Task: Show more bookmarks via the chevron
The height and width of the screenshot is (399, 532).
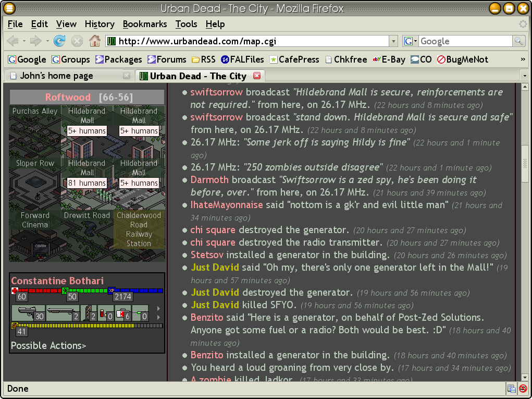Action: pyautogui.click(x=523, y=59)
